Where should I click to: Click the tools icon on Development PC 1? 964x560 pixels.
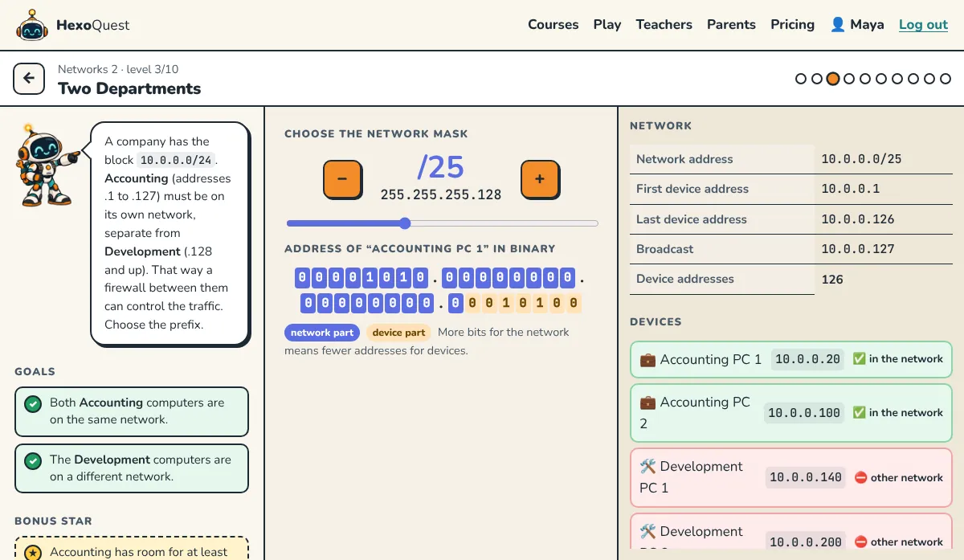pyautogui.click(x=647, y=467)
